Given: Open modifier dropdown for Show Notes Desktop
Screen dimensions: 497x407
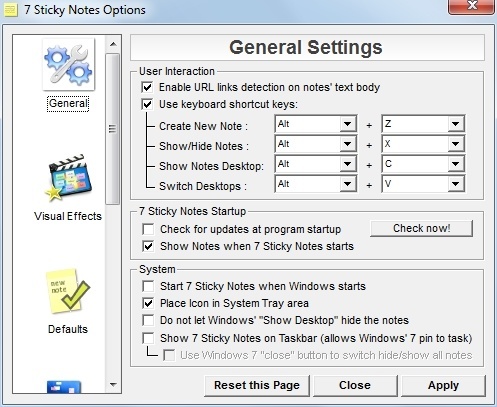Looking at the screenshot, I should (348, 164).
